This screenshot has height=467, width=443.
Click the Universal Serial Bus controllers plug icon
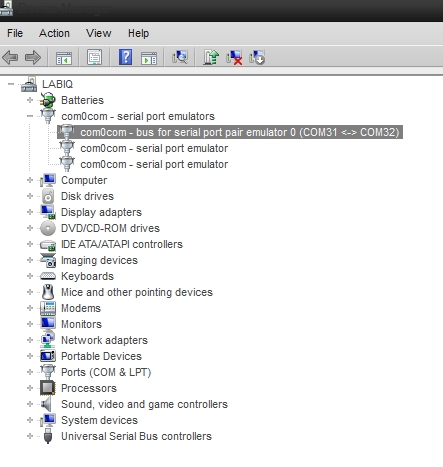48,436
